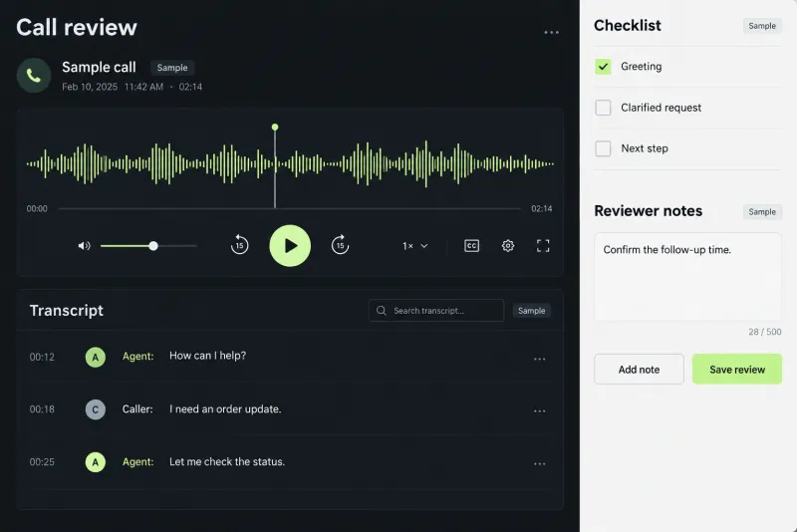Image resolution: width=797 pixels, height=532 pixels.
Task: Open options for the 00:25 transcript line
Action: pyautogui.click(x=539, y=463)
